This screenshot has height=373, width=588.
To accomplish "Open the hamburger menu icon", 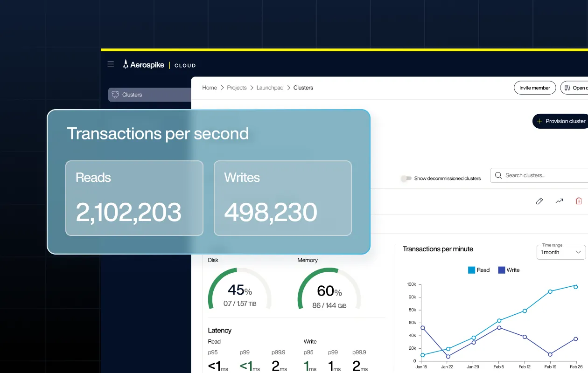I will point(111,64).
